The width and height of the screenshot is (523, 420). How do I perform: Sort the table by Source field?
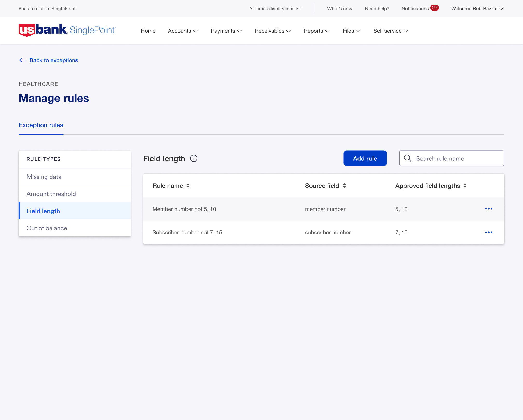tap(345, 186)
